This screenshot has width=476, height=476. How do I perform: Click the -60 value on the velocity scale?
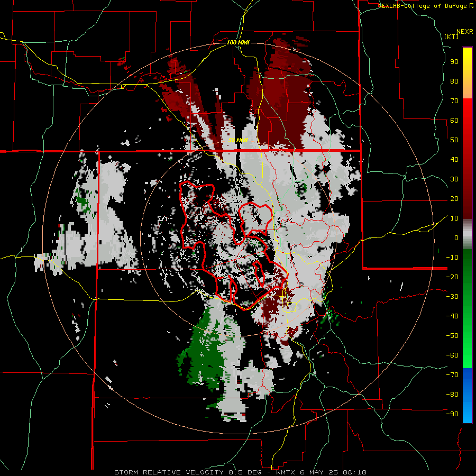[452, 355]
